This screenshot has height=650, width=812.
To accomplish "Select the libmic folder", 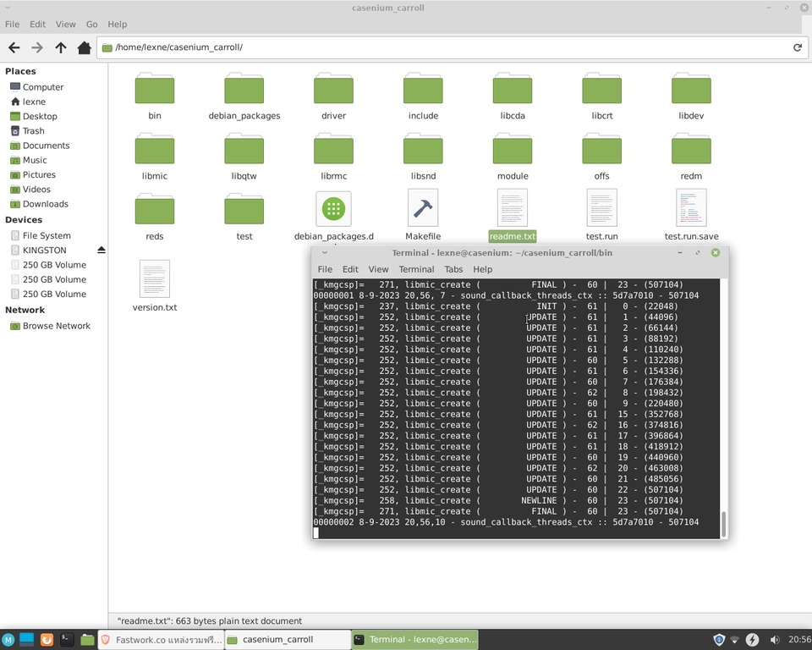I will tap(155, 157).
